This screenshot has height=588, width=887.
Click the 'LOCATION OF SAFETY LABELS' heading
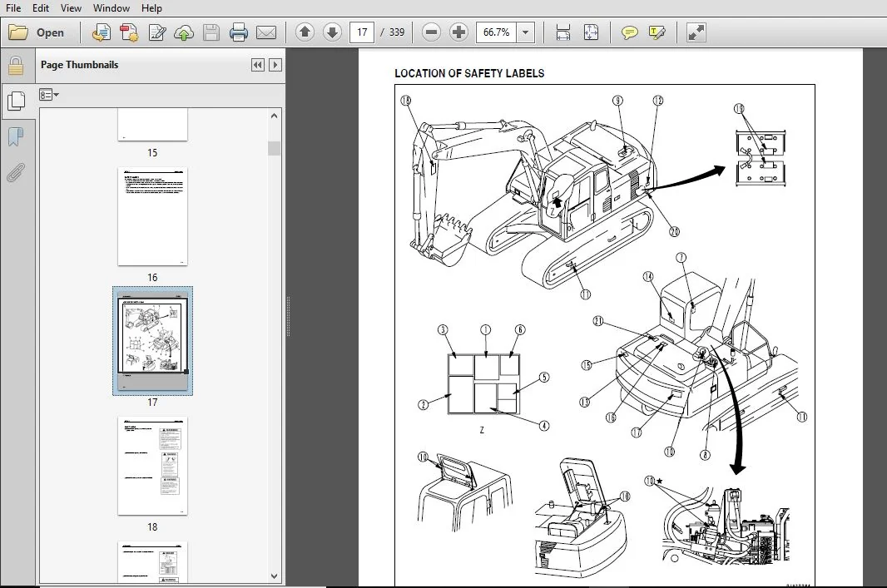click(469, 73)
